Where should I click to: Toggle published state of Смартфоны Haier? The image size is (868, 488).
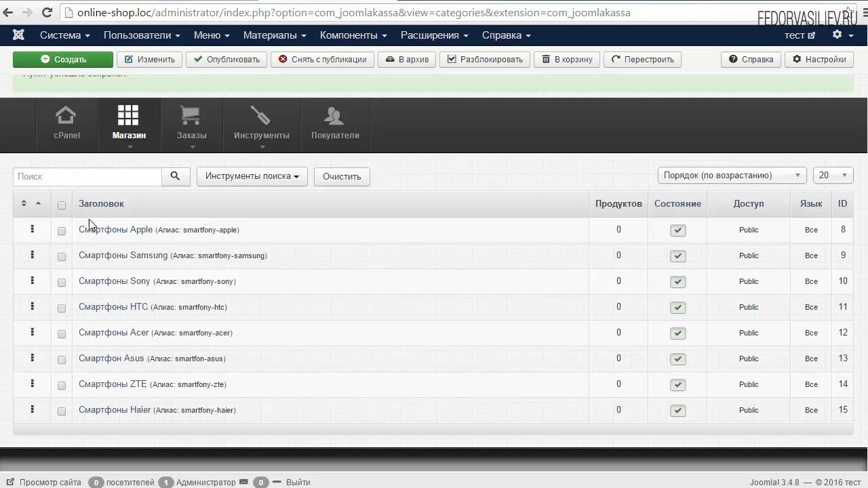click(x=677, y=411)
